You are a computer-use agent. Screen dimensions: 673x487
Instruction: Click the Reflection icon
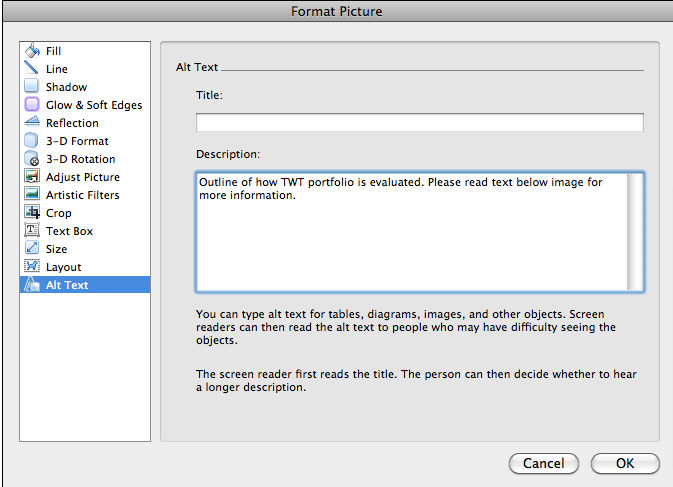pos(32,123)
